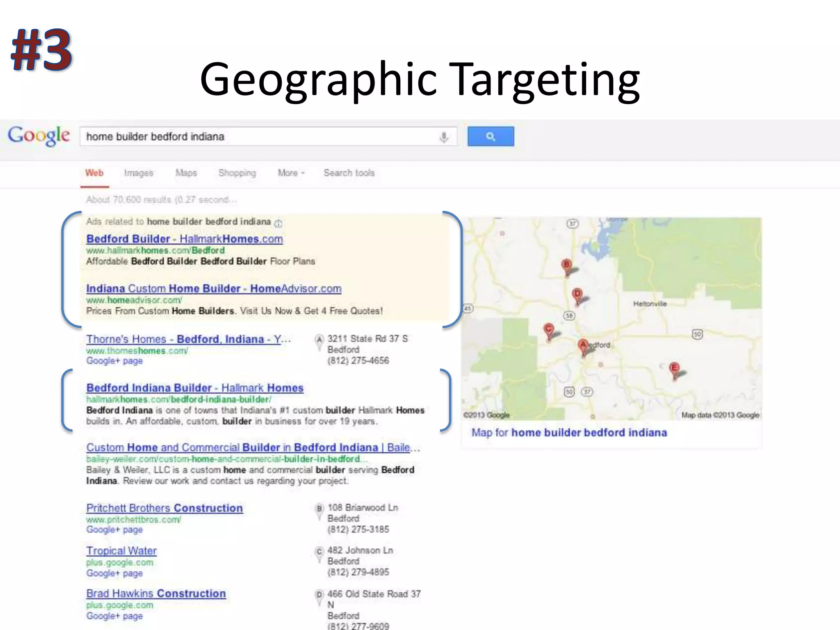Click marker C next to 482 Johnson Ln
The width and height of the screenshot is (840, 630).
[319, 555]
